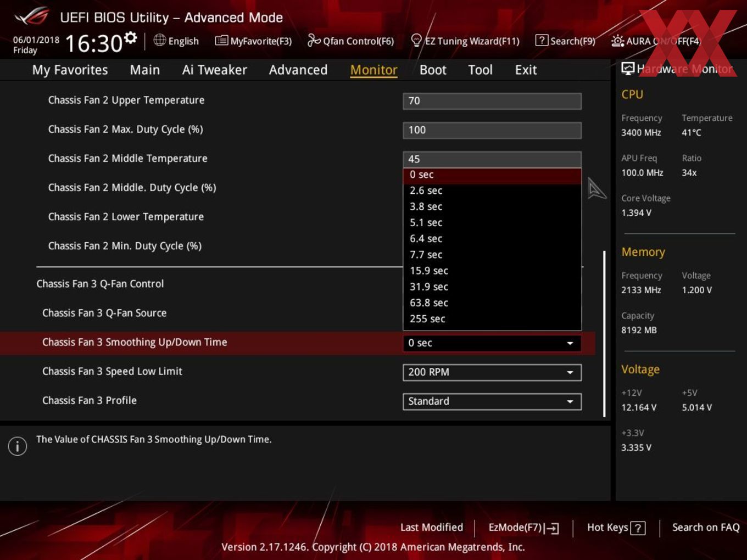
Task: Open MyFavorite(F3) list
Action: [253, 41]
